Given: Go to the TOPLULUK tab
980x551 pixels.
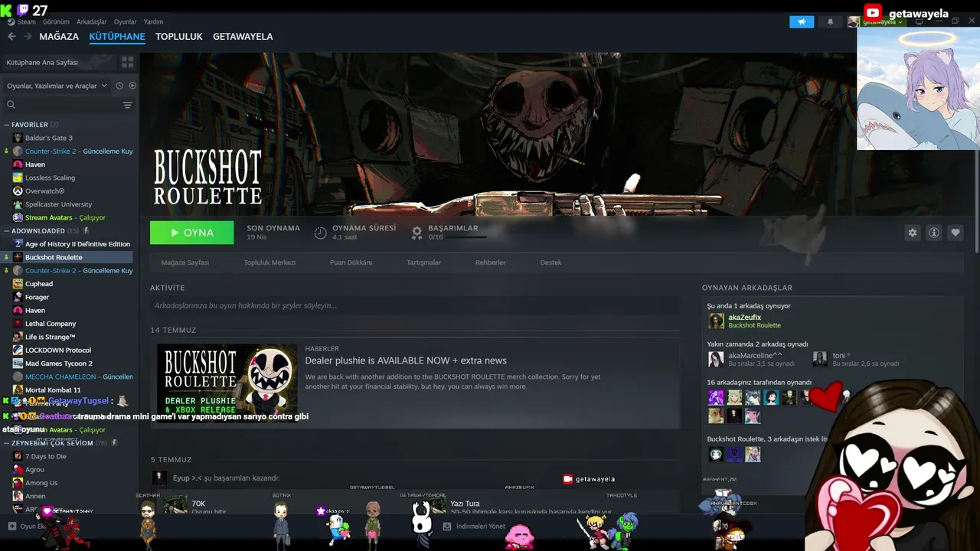Looking at the screenshot, I should pos(179,37).
